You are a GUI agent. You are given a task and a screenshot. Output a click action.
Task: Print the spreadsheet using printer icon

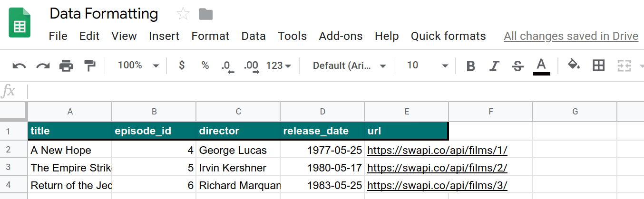pos(66,66)
